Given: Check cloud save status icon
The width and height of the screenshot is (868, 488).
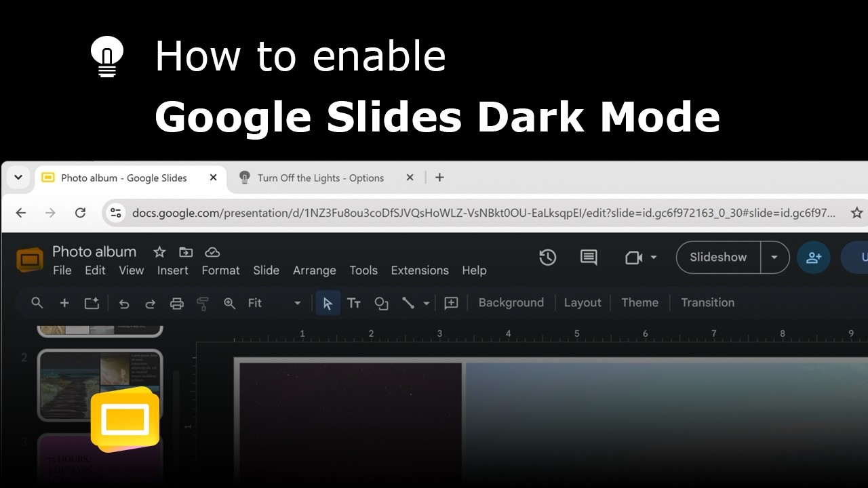Looking at the screenshot, I should click(x=212, y=252).
